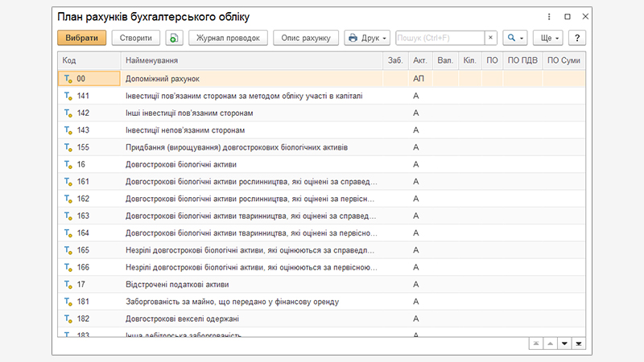Screen dimensions: 644x362
Task: Jump to the last row of the list
Action: coord(579,343)
